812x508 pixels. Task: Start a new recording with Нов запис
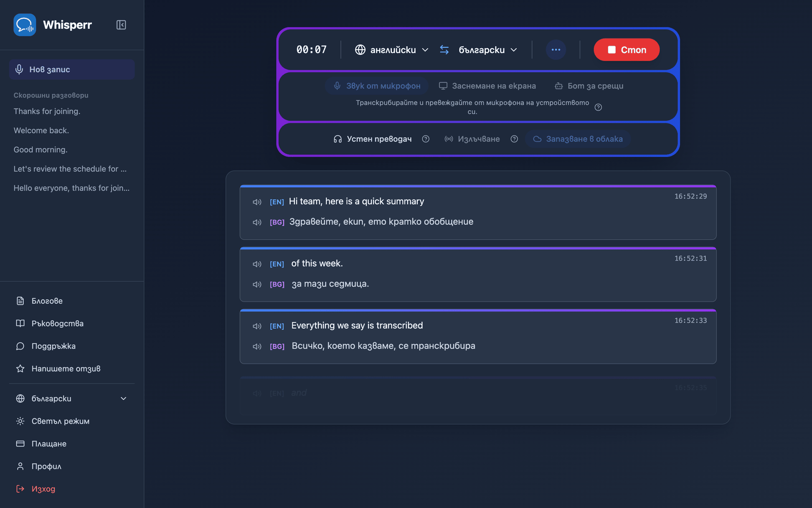click(72, 70)
